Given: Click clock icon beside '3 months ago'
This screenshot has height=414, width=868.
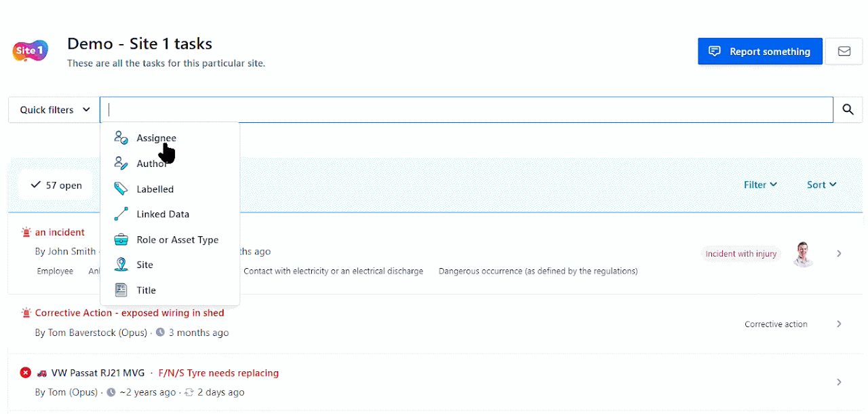Looking at the screenshot, I should pos(160,333).
